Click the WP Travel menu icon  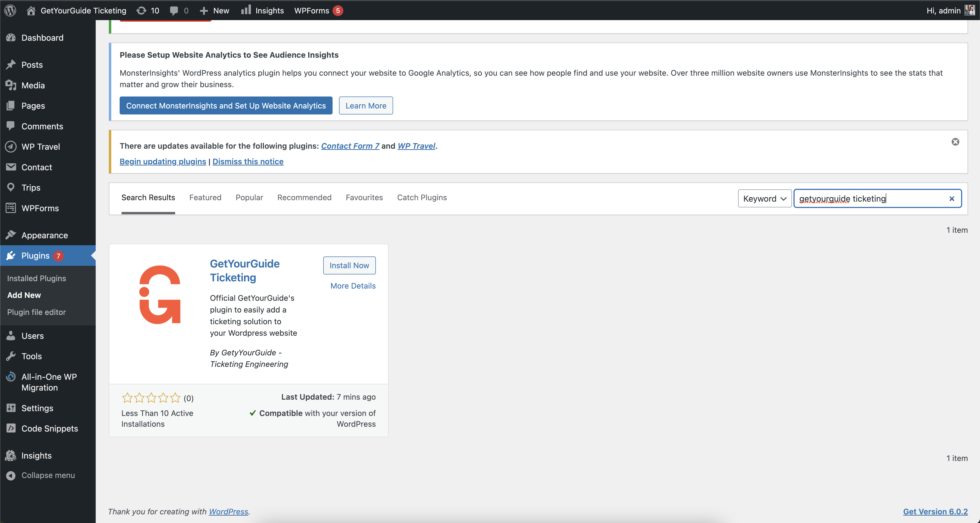click(x=12, y=146)
